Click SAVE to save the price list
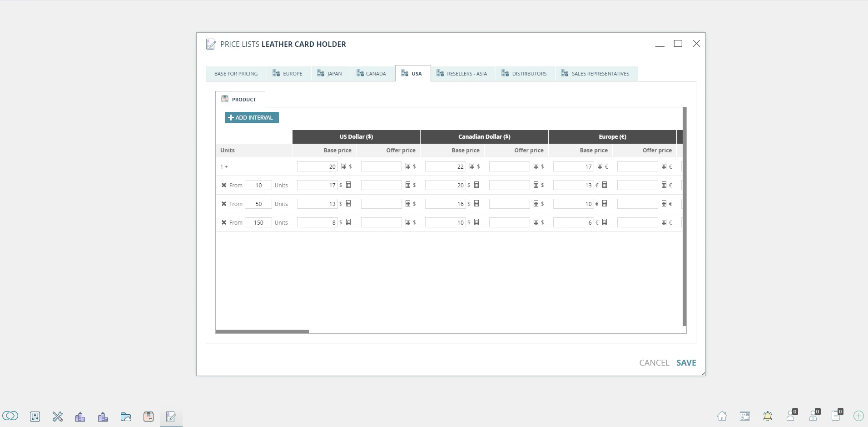The image size is (868, 427). click(x=686, y=362)
